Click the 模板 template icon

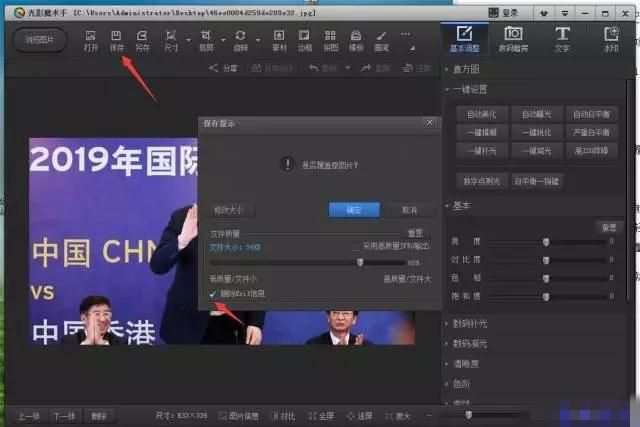[356, 41]
